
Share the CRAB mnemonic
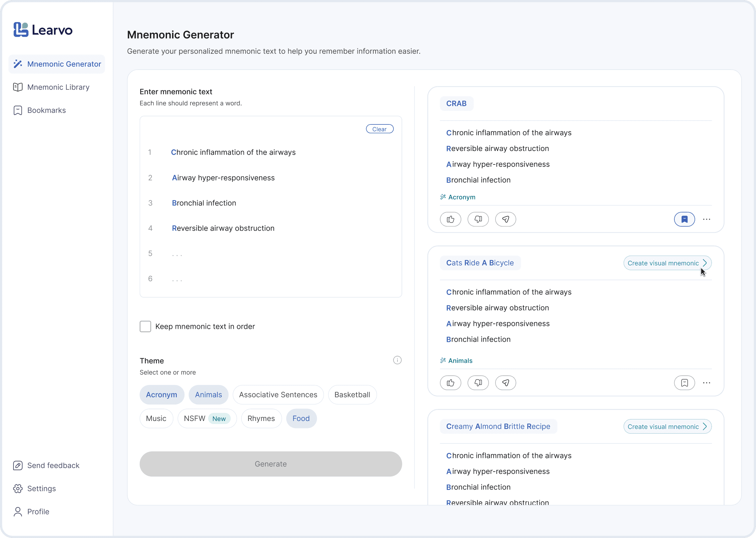505,219
